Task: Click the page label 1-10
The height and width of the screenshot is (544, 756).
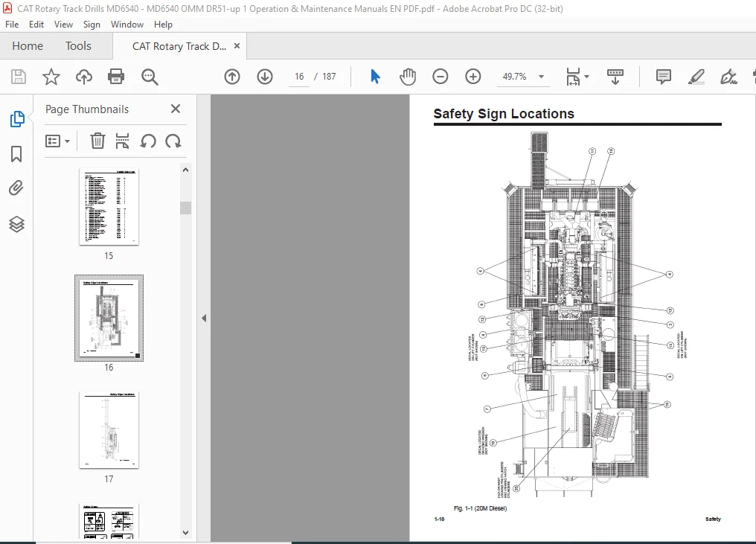Action: tap(439, 519)
